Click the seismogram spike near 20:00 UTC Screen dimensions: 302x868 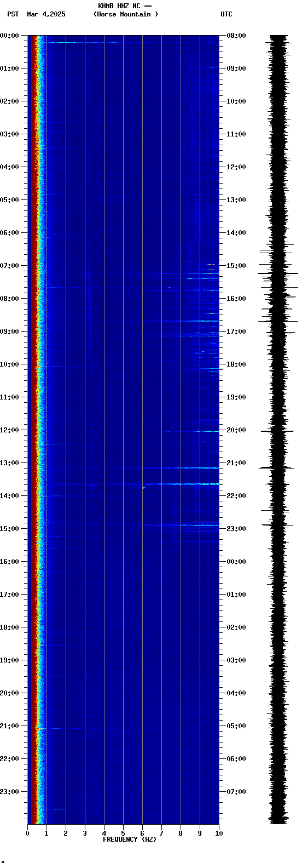278,431
